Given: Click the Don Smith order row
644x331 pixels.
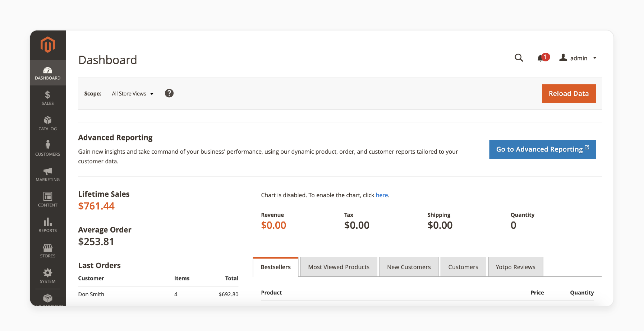Looking at the screenshot, I should click(158, 294).
